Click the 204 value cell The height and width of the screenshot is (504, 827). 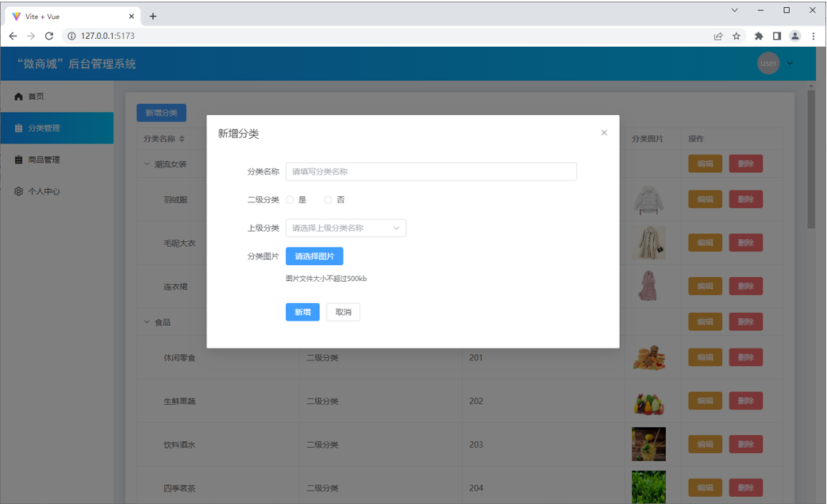(x=475, y=487)
